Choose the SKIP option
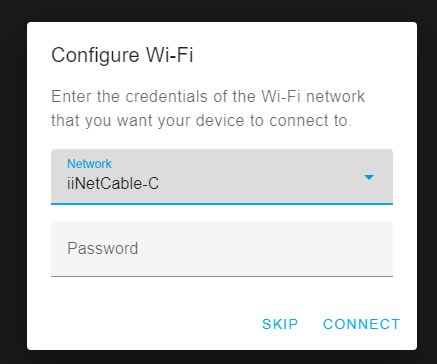Screen dimensions: 437x364 [280, 324]
